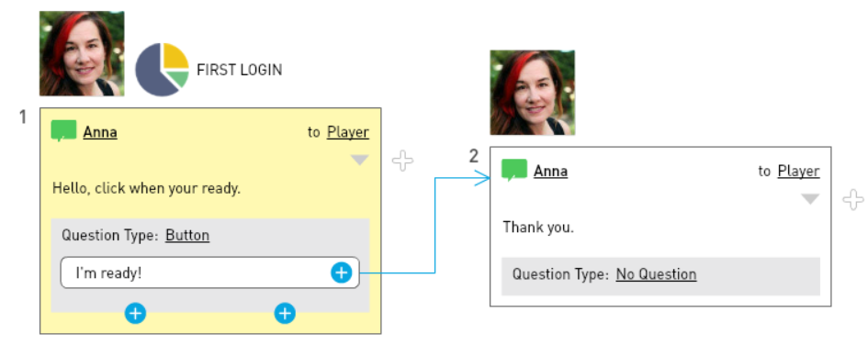Click the right blue plus below the I'm ready! option
This screenshot has height=356, width=868.
click(x=285, y=314)
